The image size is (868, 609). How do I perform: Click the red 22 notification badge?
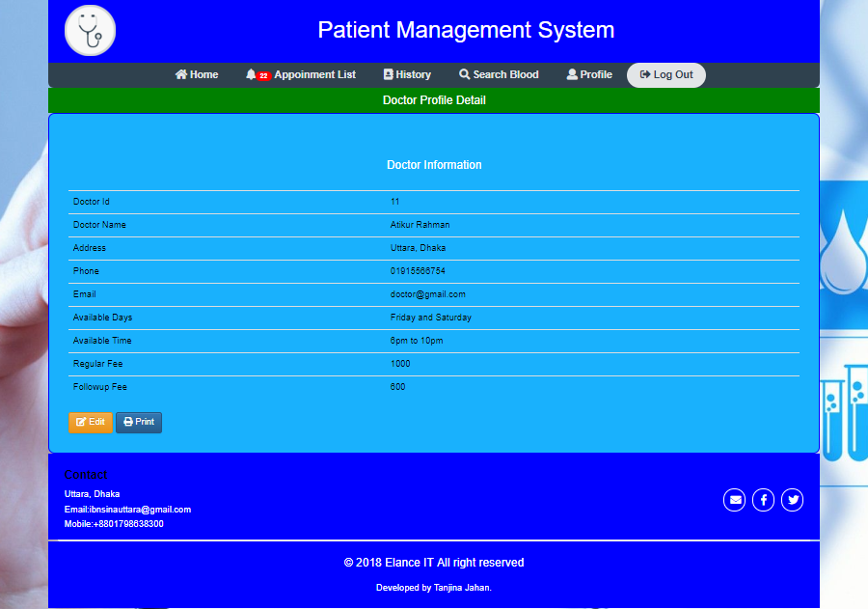tap(263, 76)
